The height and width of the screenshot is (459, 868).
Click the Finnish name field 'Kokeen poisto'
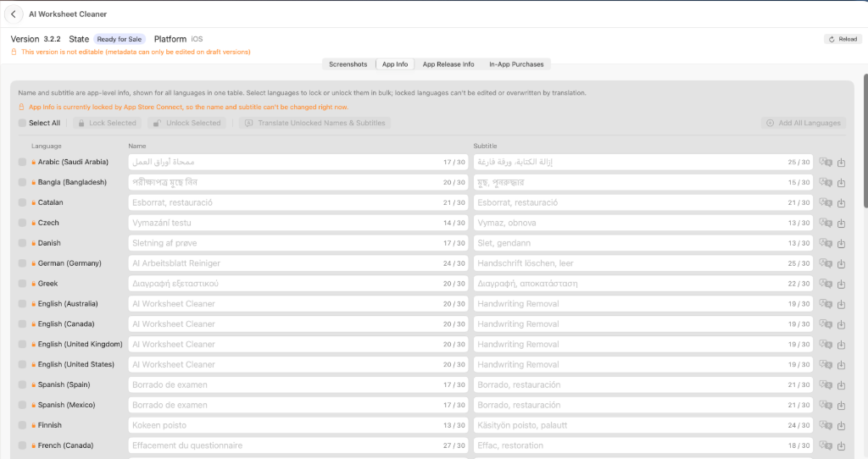[x=298, y=425]
